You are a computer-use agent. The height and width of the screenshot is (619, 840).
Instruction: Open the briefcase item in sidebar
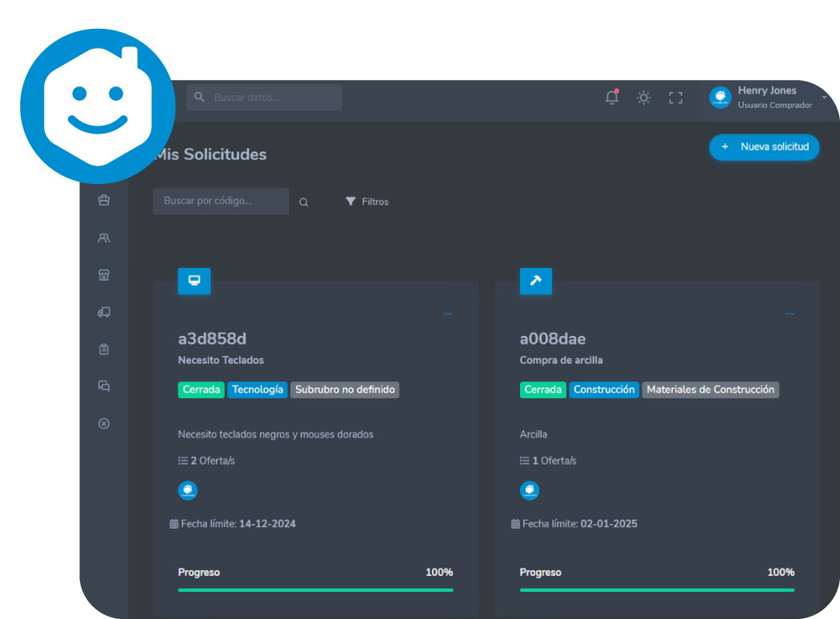[103, 201]
